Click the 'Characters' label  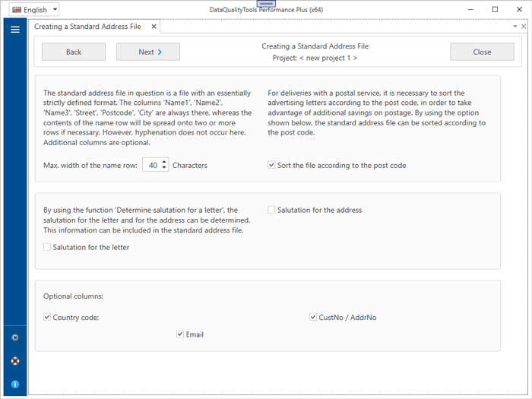190,165
